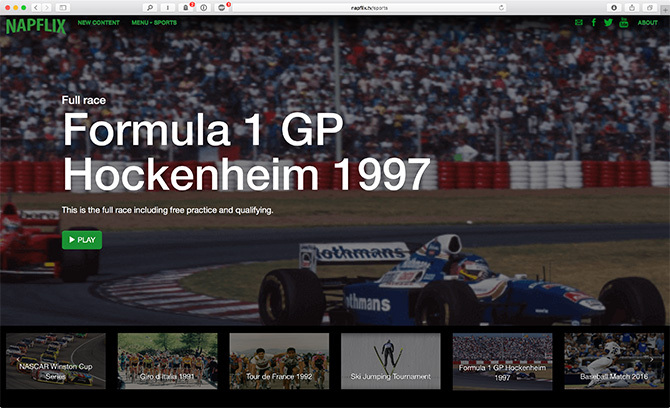Select the Baseball Match 2016 thumbnail
Screen dimensions: 670x408
[x=614, y=361]
